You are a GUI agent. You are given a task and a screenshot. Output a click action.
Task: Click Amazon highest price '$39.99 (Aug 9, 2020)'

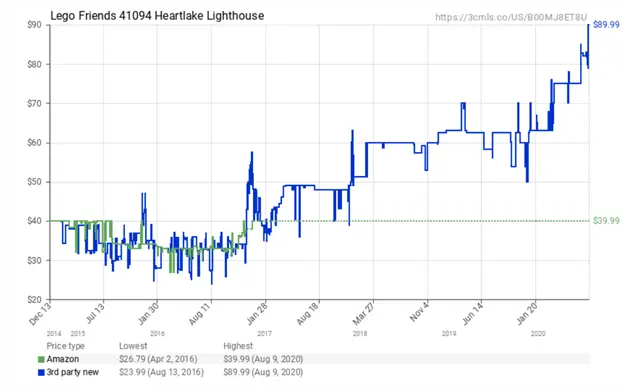coord(263,359)
